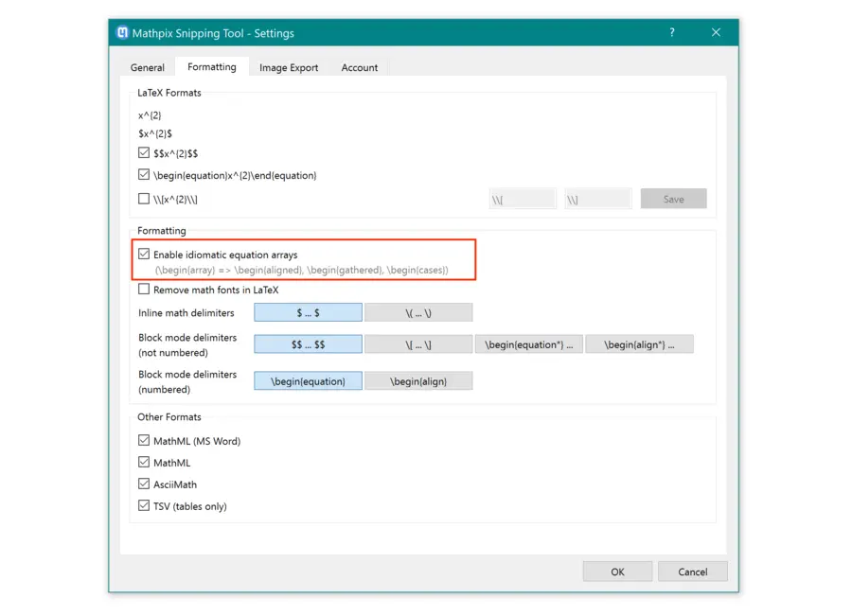This screenshot has width=852, height=616.
Task: Check Remove math fonts in LaTeX
Action: tap(144, 289)
